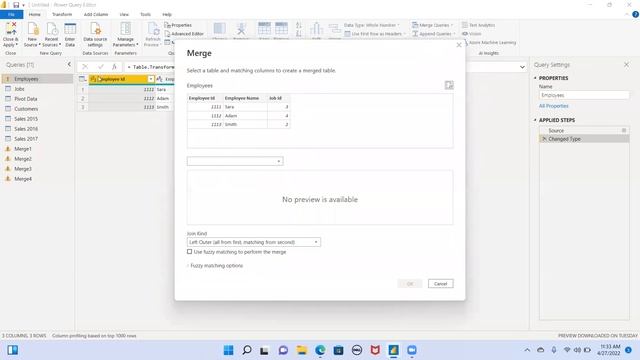Select the Sales 2016 query
640x360 pixels.
pos(26,129)
